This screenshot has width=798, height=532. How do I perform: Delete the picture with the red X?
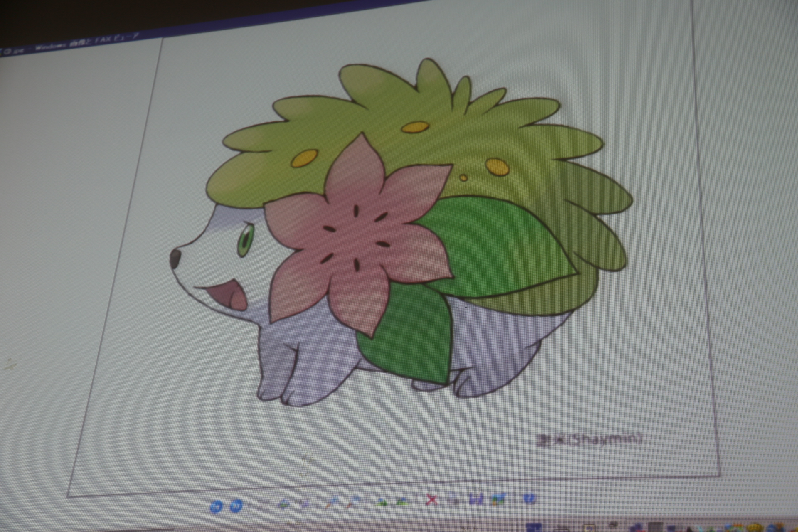click(432, 500)
